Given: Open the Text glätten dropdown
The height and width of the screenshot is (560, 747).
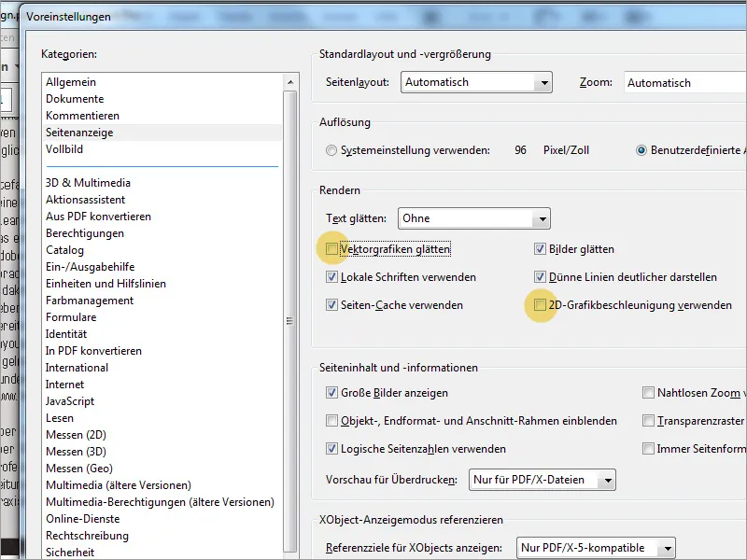Looking at the screenshot, I should point(474,218).
